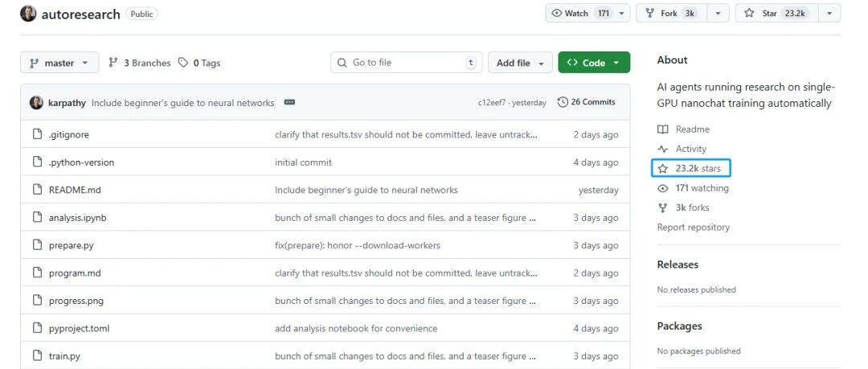Open program.md's 'clarify that results.tsv' commit message
This screenshot has height=369, width=868.
click(406, 273)
